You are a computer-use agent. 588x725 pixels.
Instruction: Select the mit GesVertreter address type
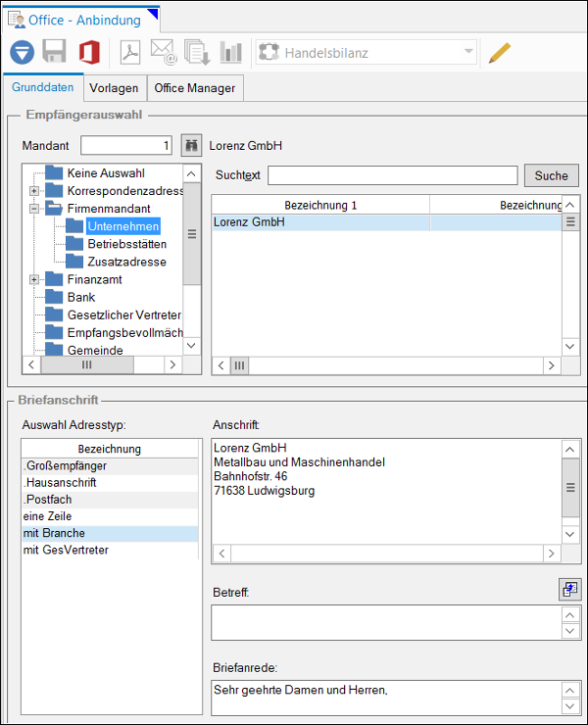pos(110,550)
